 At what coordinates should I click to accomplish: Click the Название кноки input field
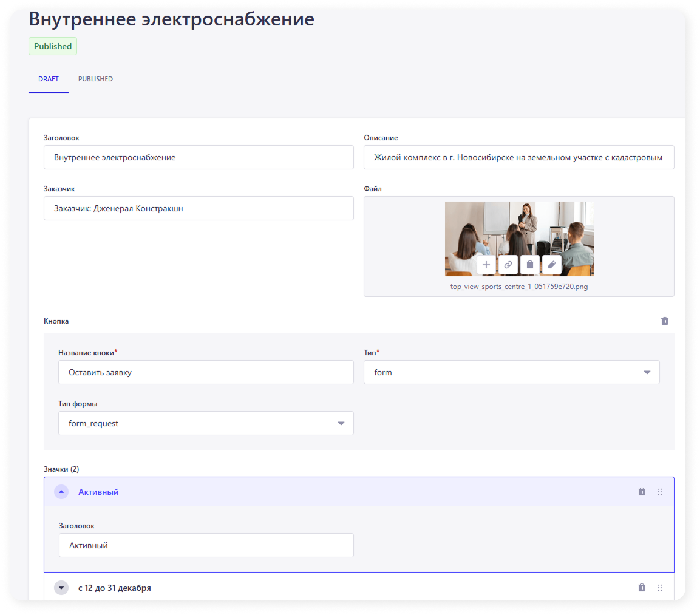[x=206, y=372]
